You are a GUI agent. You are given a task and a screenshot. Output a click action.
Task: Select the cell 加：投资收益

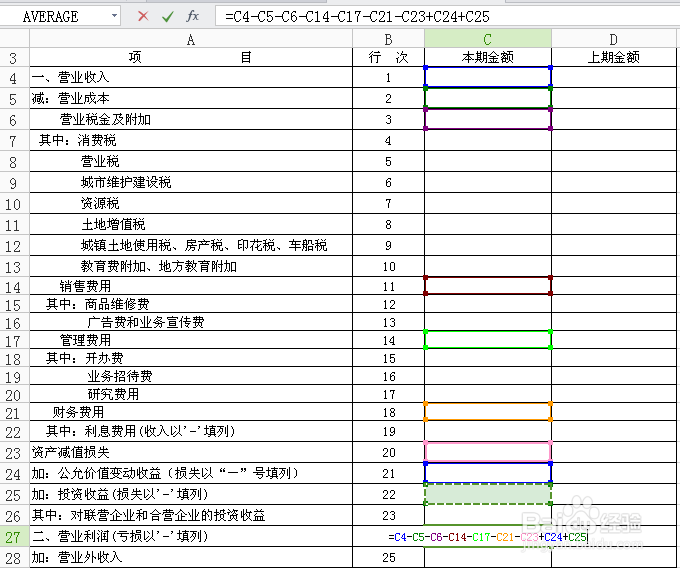pos(191,494)
